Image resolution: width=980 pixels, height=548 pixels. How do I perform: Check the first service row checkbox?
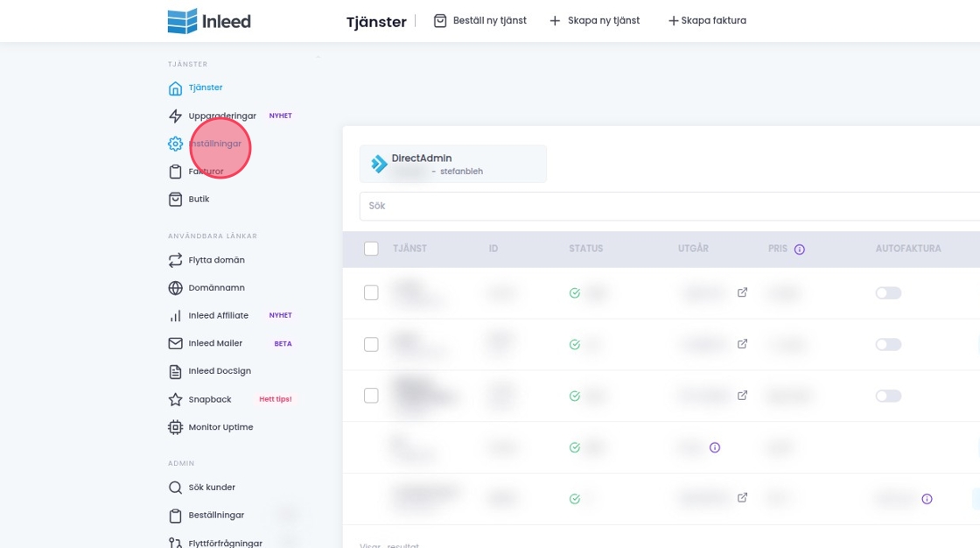pyautogui.click(x=371, y=293)
